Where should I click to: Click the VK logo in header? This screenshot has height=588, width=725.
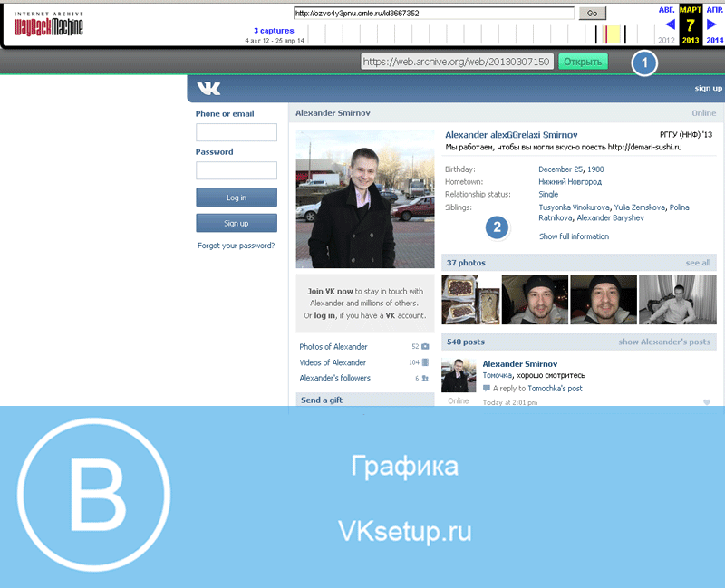208,88
